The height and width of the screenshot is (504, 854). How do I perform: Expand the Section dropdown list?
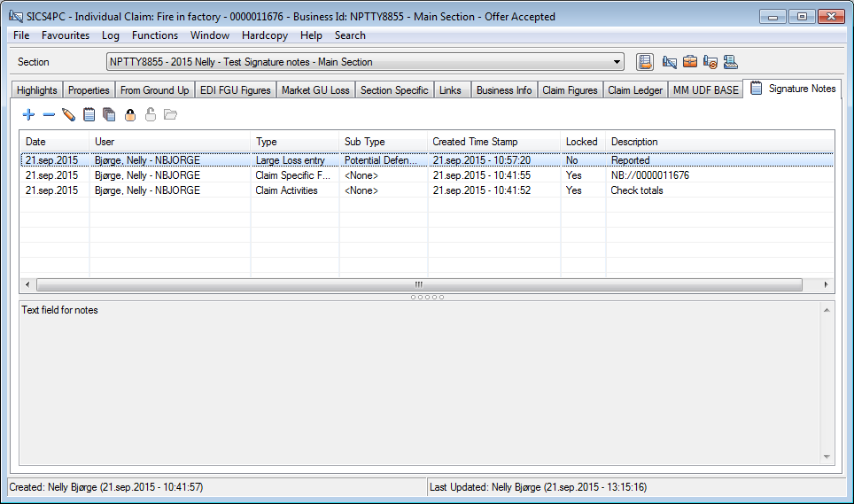pyautogui.click(x=617, y=62)
